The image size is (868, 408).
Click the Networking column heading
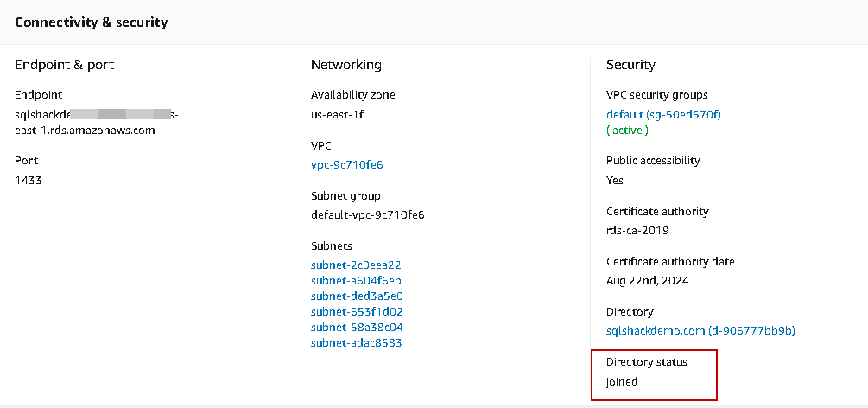[346, 65]
